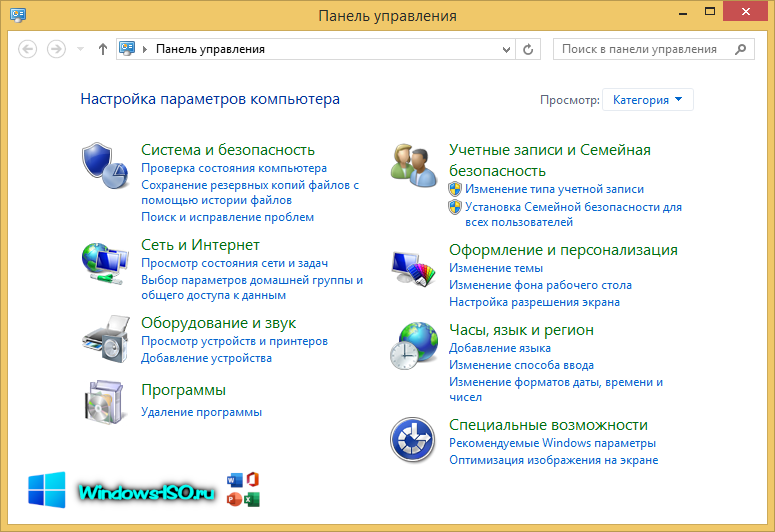Click Добавление устройства link

[206, 358]
